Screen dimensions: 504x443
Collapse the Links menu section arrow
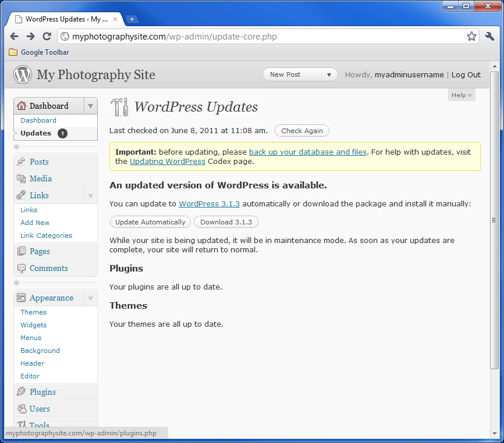(91, 196)
